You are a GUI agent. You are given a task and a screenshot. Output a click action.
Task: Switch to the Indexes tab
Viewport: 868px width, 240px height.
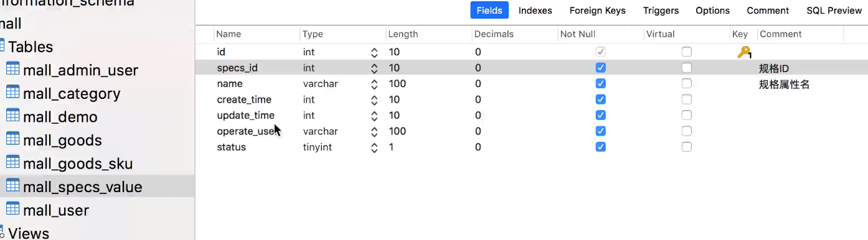click(535, 11)
